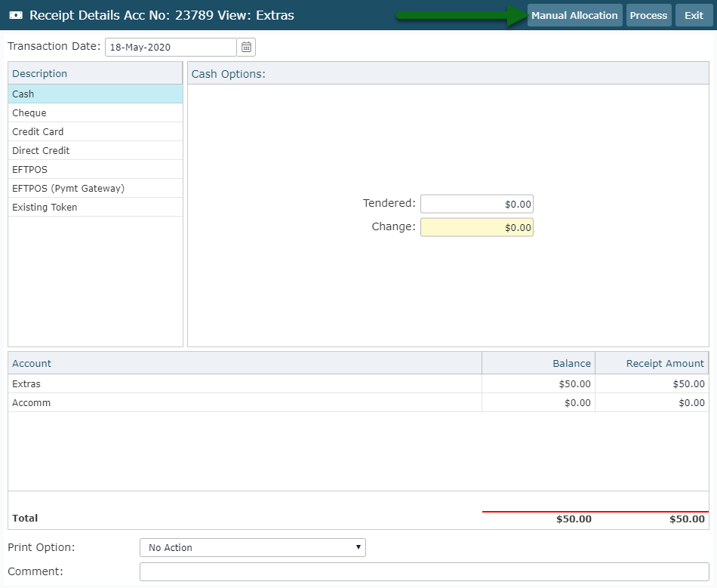The width and height of the screenshot is (717, 588).
Task: Click the Balance column header
Action: pos(539,364)
